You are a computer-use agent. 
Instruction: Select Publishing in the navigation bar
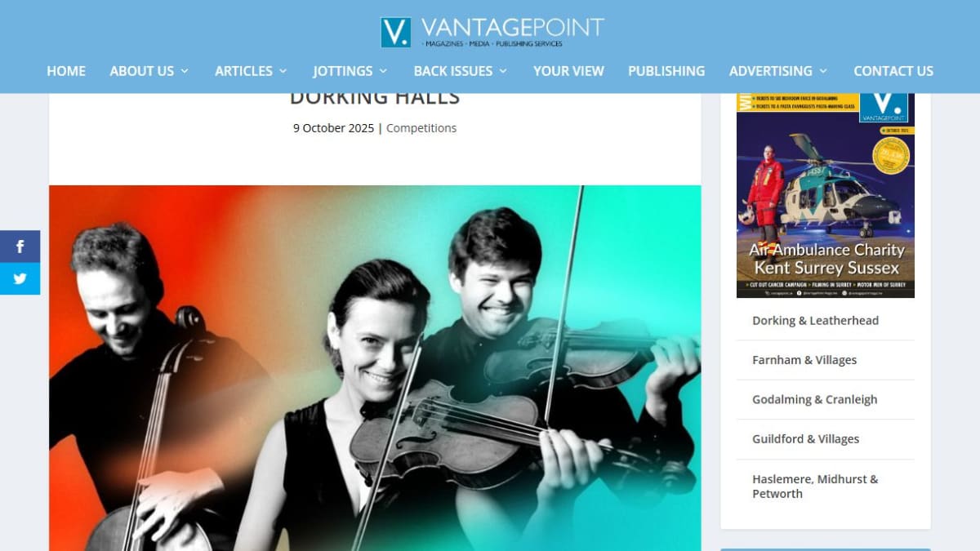666,71
